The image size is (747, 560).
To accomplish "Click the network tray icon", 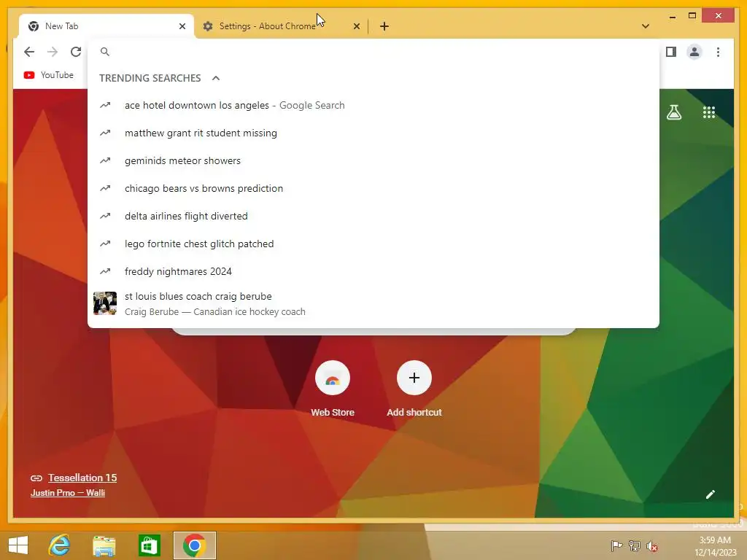I will coord(634,545).
